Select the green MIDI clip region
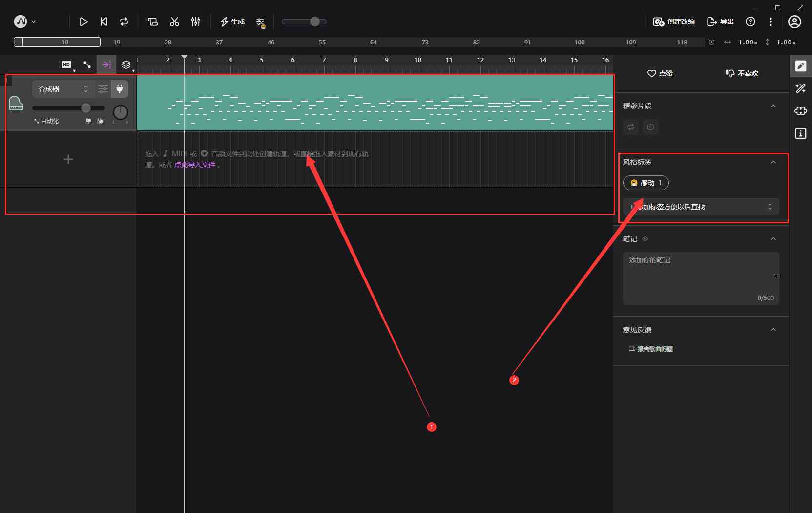The image size is (812, 513). [x=375, y=103]
